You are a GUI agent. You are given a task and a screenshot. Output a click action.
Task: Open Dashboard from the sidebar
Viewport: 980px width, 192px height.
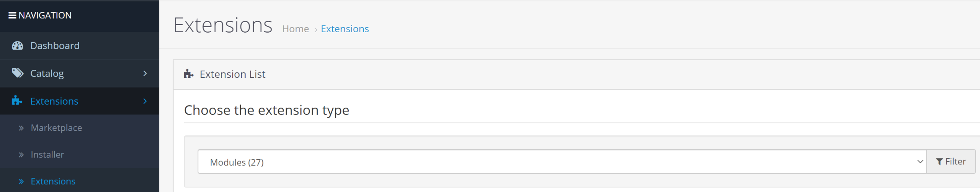click(x=55, y=46)
